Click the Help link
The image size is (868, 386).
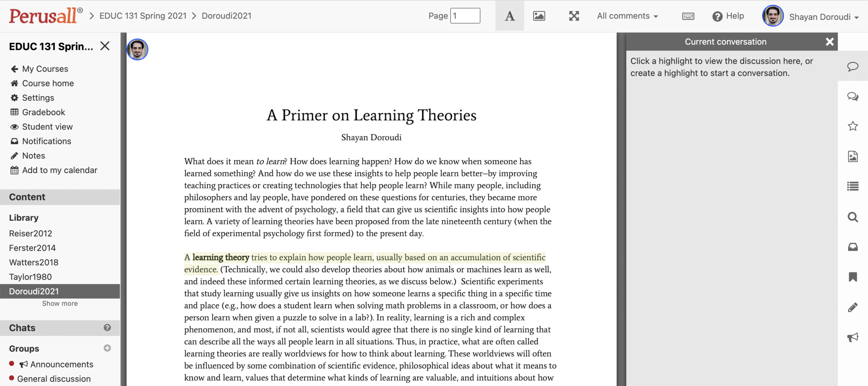pos(728,16)
